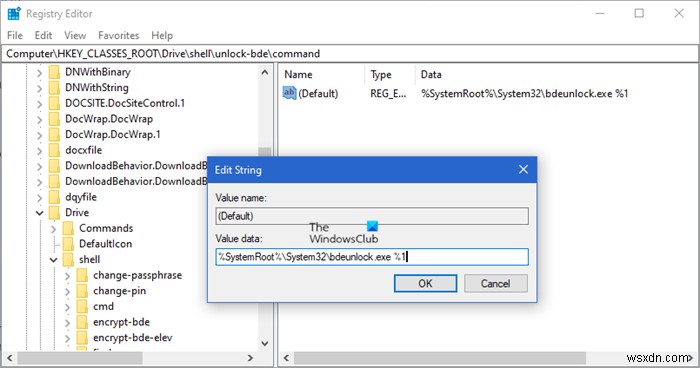Select the dqyfile key label
The width and height of the screenshot is (700, 368).
click(x=80, y=197)
